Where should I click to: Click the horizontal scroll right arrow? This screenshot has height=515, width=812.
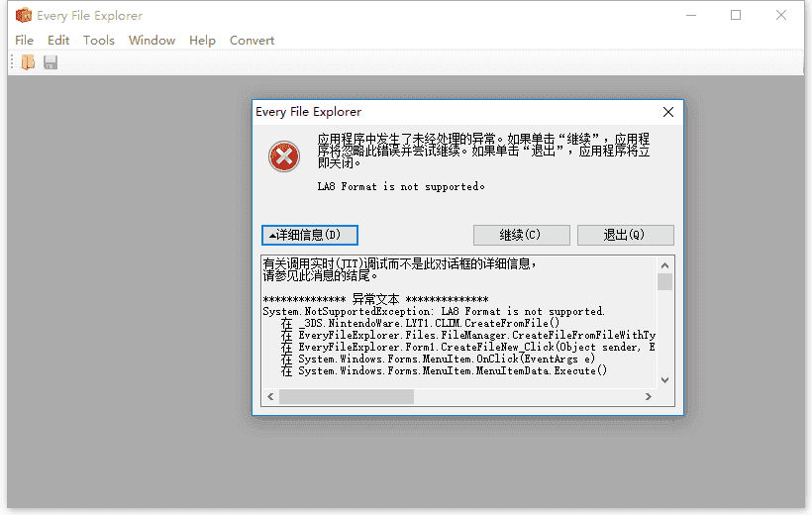point(649,397)
